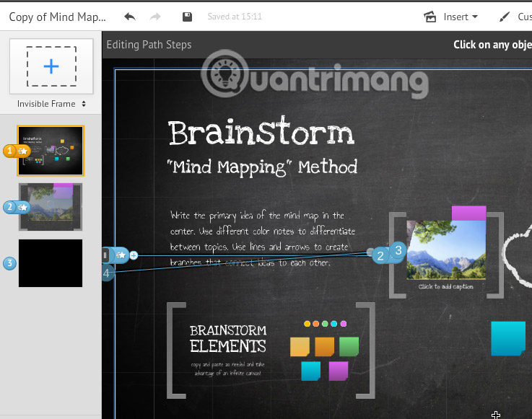Click path marker 2 on the canvas
Screen dimensions: 532x419
[x=380, y=255]
